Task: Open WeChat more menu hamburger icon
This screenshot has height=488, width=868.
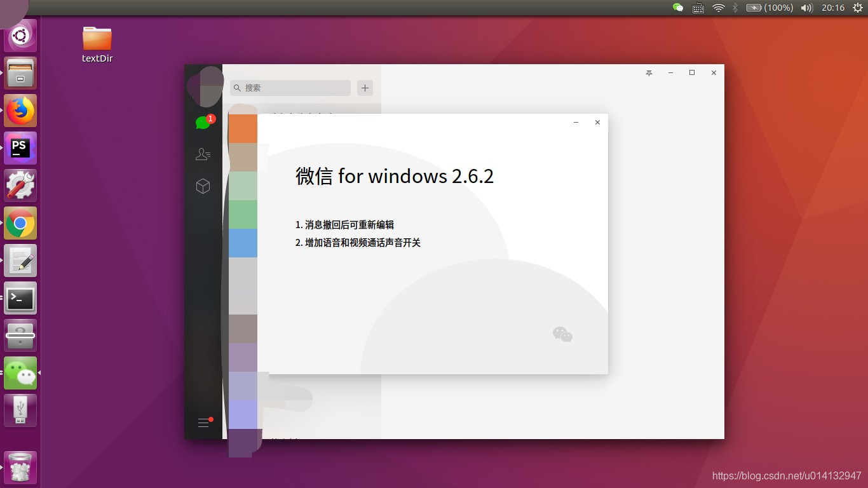Action: click(x=203, y=423)
